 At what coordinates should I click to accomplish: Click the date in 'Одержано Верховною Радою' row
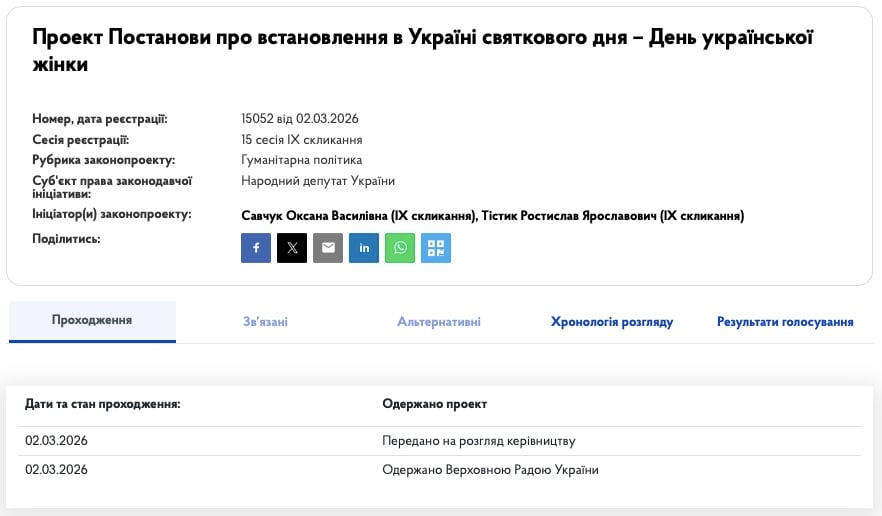point(56,470)
